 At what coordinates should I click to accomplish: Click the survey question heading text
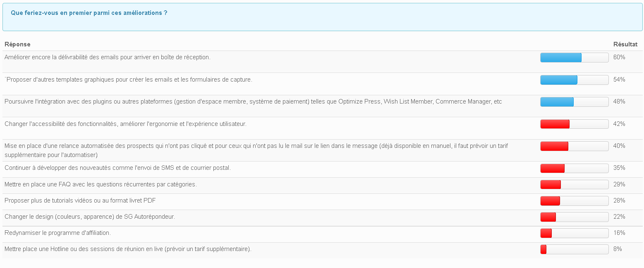pyautogui.click(x=89, y=13)
